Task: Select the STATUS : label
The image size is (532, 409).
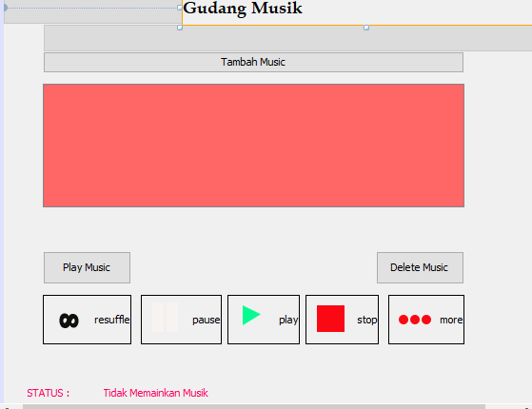Action: click(49, 393)
